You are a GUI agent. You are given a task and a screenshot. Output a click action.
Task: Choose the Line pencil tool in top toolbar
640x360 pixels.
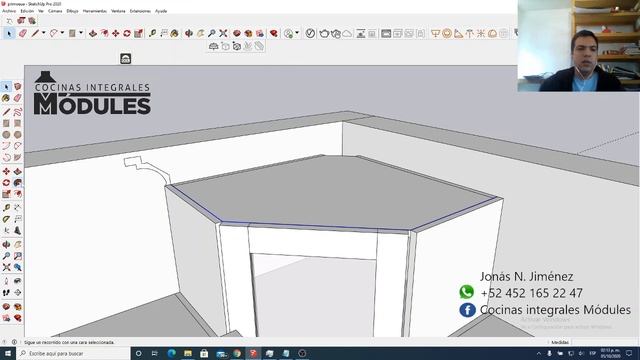tap(35, 33)
